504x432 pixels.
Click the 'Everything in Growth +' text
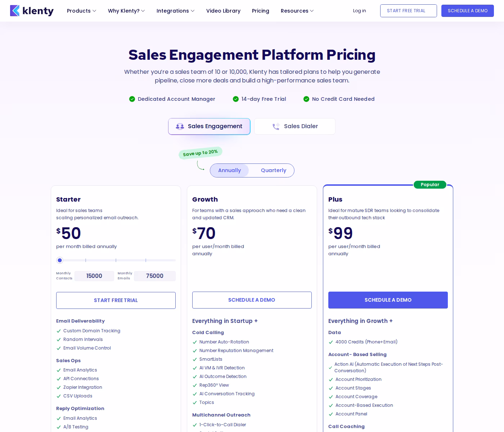tap(360, 321)
